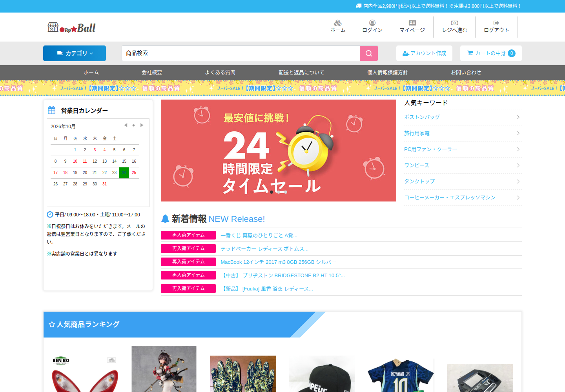The height and width of the screenshot is (392, 565).
Task: Open the MacBook 12インチ 2017 news link
Action: coord(278,262)
